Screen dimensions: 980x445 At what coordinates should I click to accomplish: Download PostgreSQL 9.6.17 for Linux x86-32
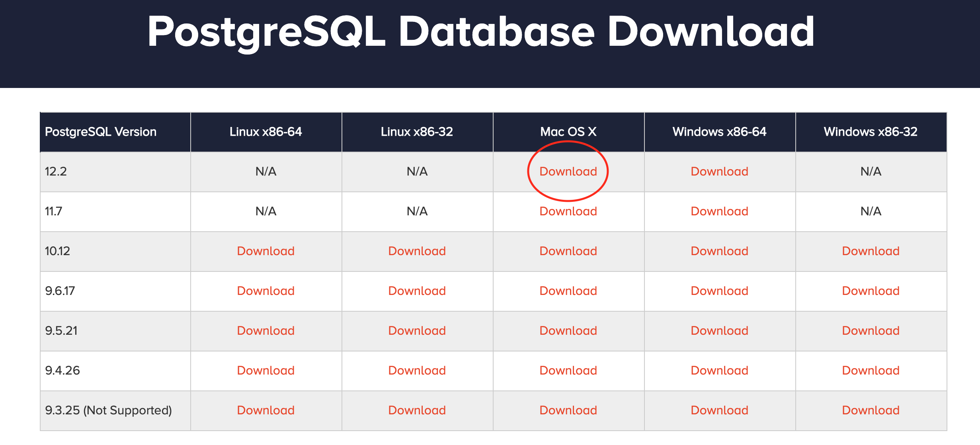(x=417, y=291)
